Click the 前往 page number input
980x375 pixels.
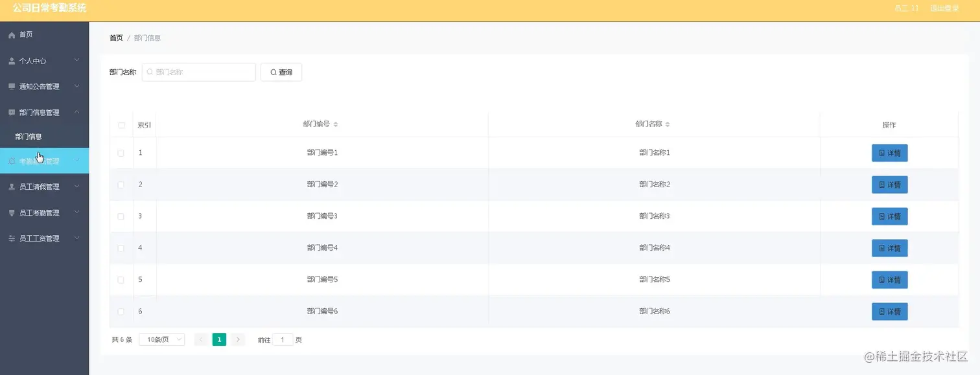point(283,339)
